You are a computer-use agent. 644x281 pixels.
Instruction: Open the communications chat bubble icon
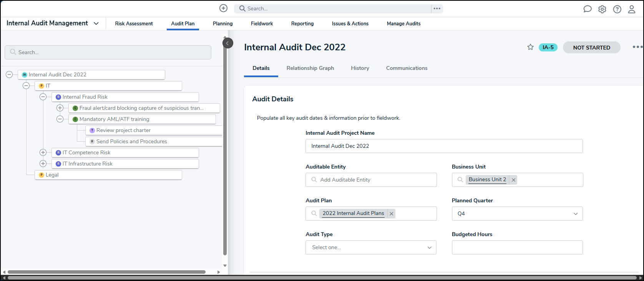(x=587, y=9)
